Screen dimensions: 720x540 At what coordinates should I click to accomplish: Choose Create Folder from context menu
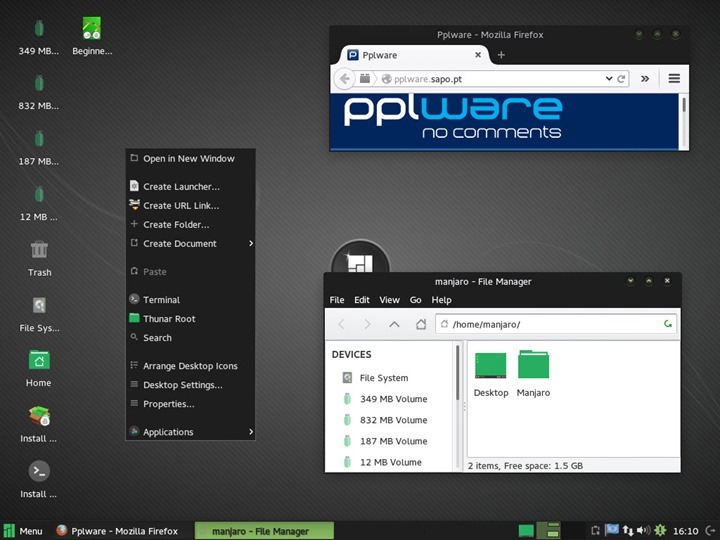190,225
